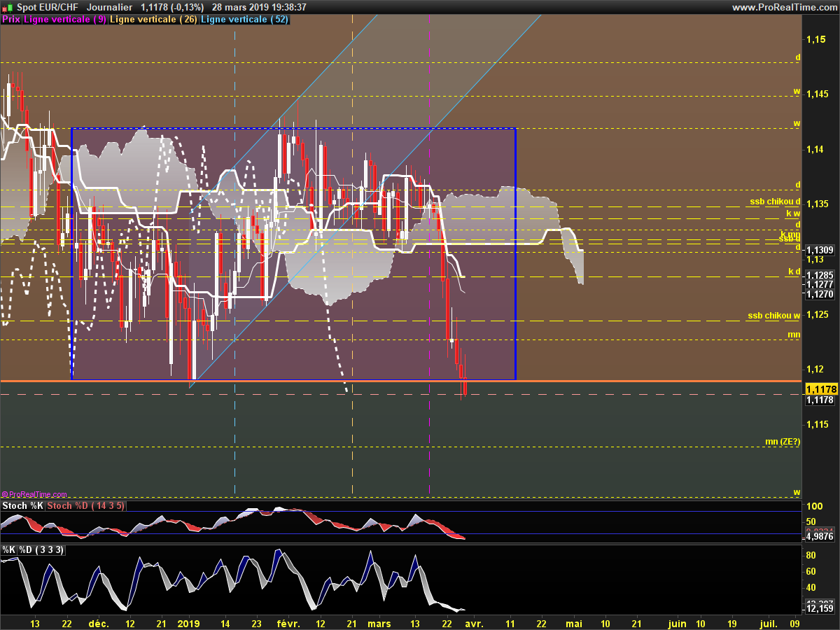The height and width of the screenshot is (630, 840).
Task: Click the févr. label on time axis
Action: 288,622
